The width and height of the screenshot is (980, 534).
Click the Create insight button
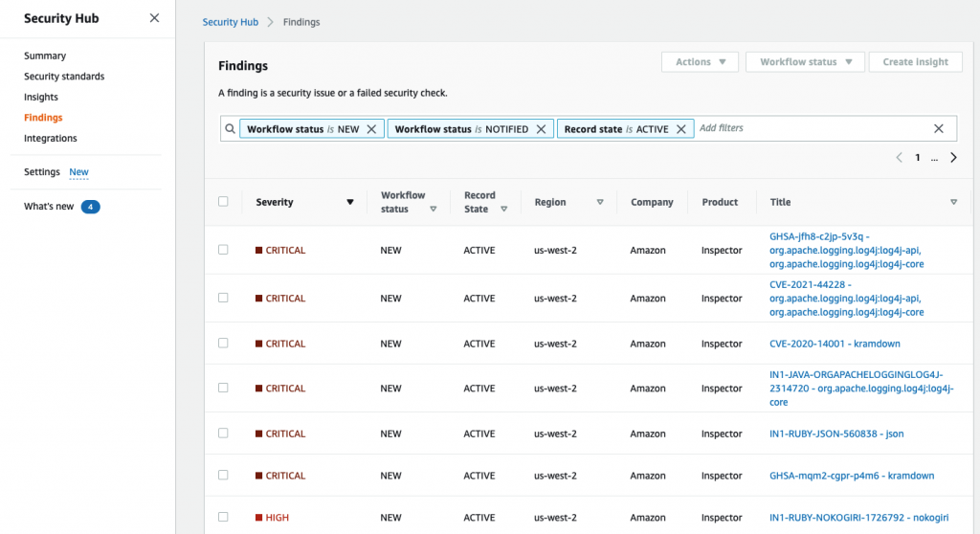916,62
